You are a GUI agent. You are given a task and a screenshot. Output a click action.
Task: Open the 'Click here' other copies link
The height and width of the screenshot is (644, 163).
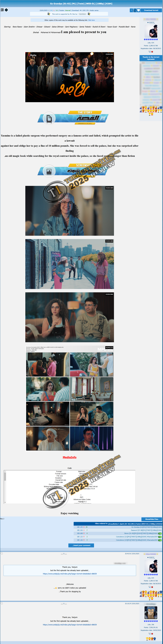click(91, 20)
